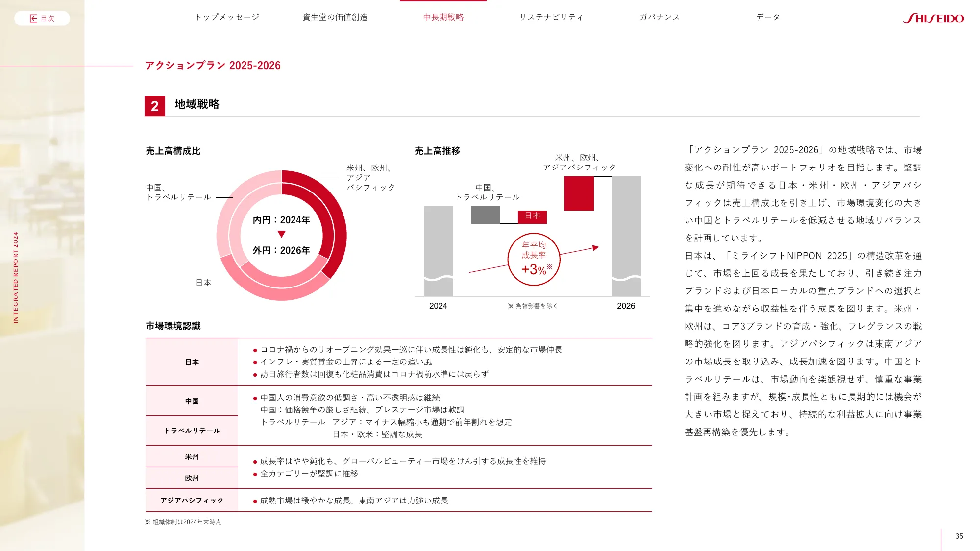Image resolution: width=980 pixels, height=551 pixels.
Task: Click the red downward triangle in donut chart
Action: coord(281,234)
